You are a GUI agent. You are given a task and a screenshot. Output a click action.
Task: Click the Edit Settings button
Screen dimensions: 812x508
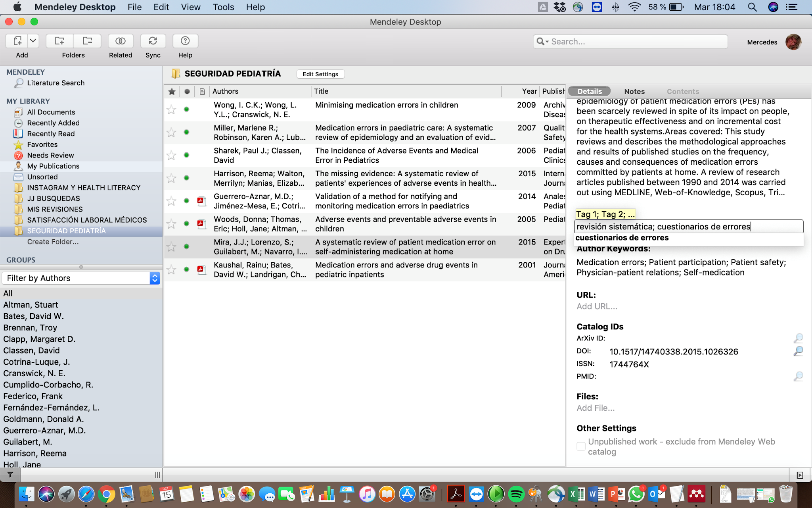coord(320,74)
